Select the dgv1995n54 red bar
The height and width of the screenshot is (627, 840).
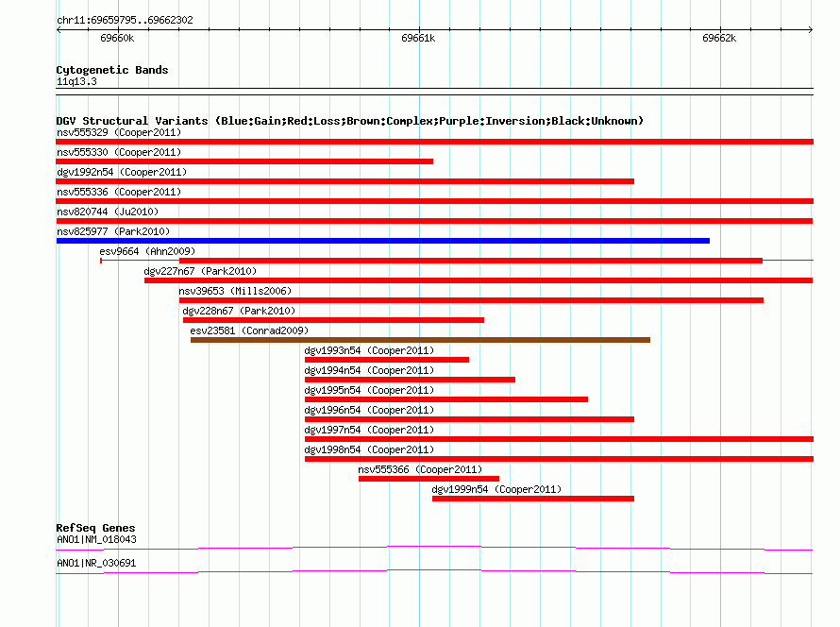coord(446,399)
